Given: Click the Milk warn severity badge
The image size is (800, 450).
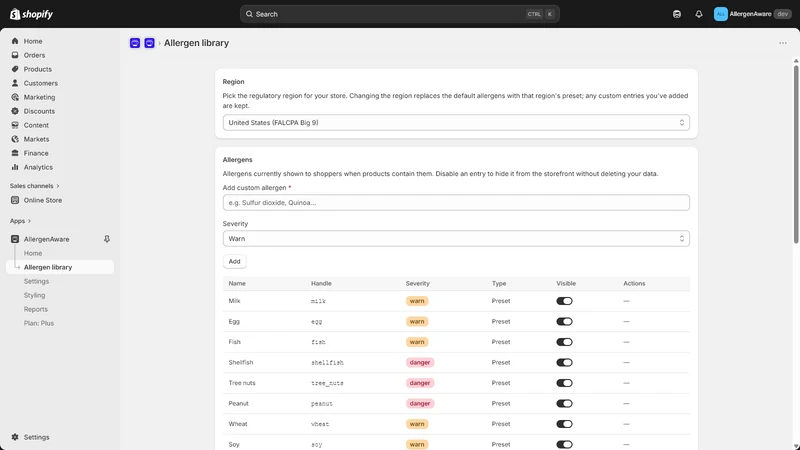Looking at the screenshot, I should coord(417,301).
